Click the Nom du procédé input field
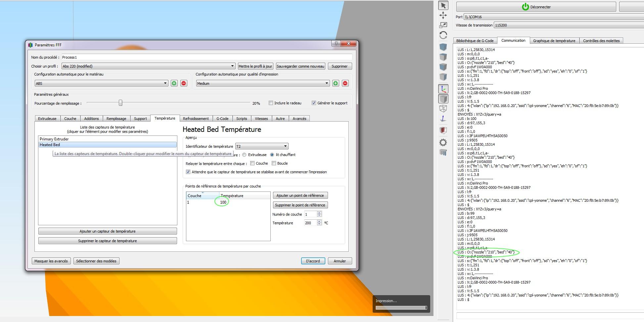This screenshot has width=644, height=322. pyautogui.click(x=207, y=57)
